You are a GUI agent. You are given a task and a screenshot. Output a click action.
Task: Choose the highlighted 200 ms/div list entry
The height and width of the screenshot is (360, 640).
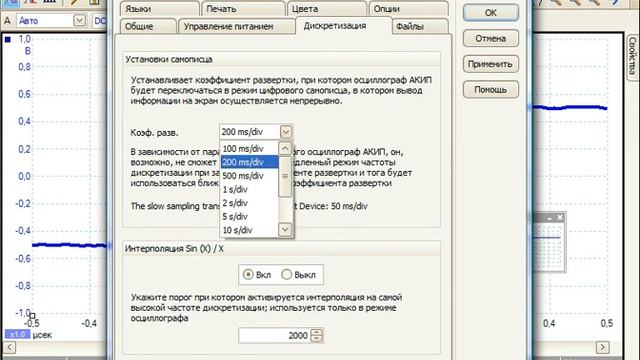coord(249,162)
